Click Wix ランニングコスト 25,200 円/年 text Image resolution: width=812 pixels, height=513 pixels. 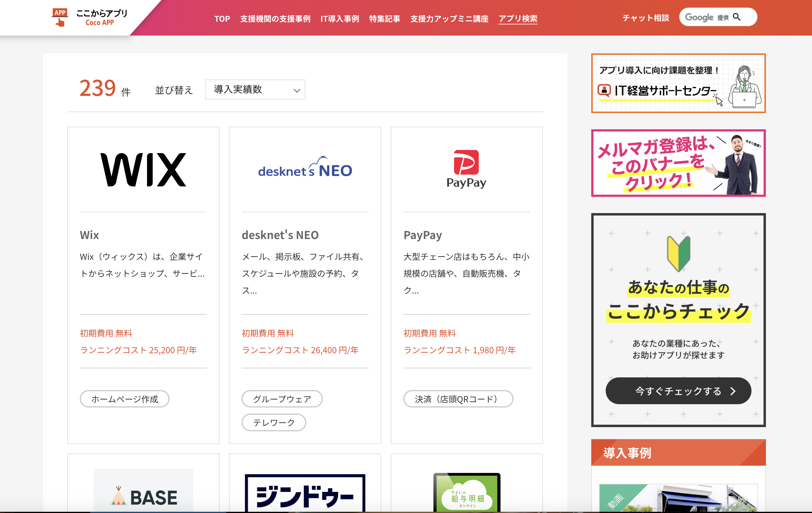click(x=138, y=350)
